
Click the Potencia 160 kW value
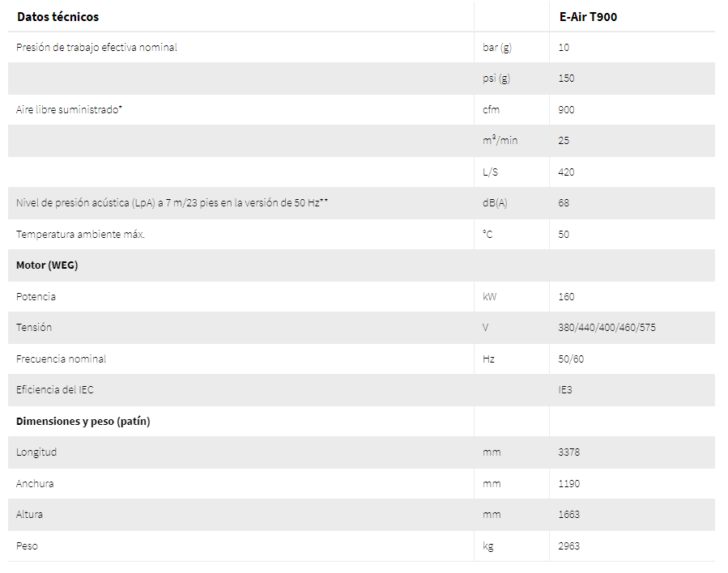(566, 296)
